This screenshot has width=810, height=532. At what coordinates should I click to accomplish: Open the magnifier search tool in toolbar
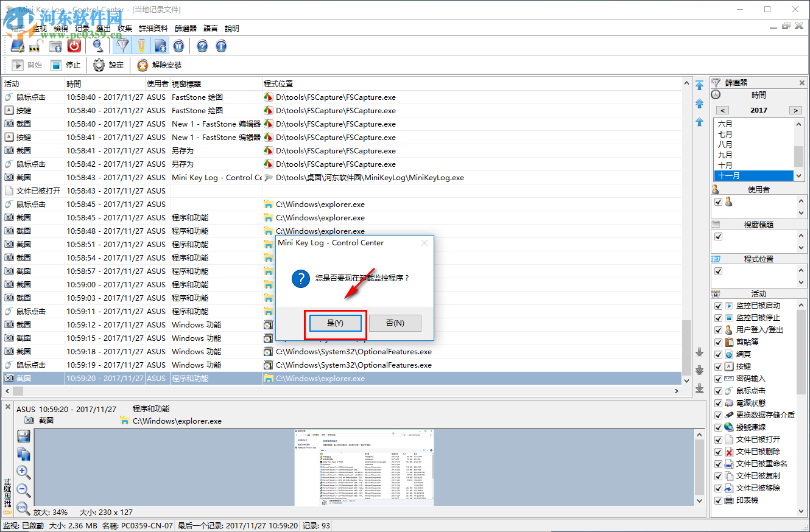pyautogui.click(x=97, y=46)
